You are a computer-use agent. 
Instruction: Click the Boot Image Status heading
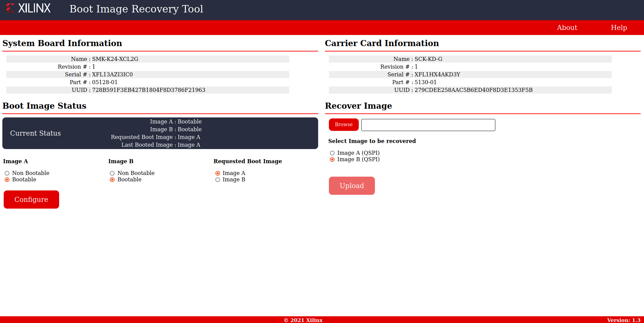[x=44, y=106]
